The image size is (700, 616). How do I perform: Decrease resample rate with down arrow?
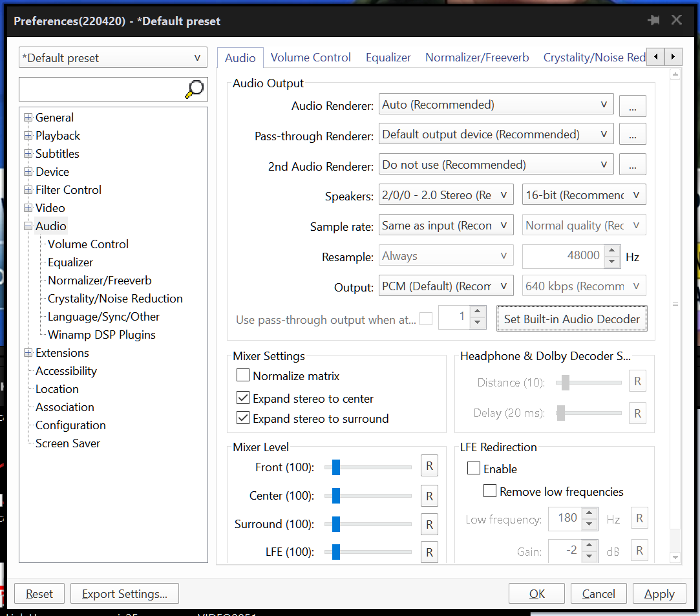[x=612, y=262]
